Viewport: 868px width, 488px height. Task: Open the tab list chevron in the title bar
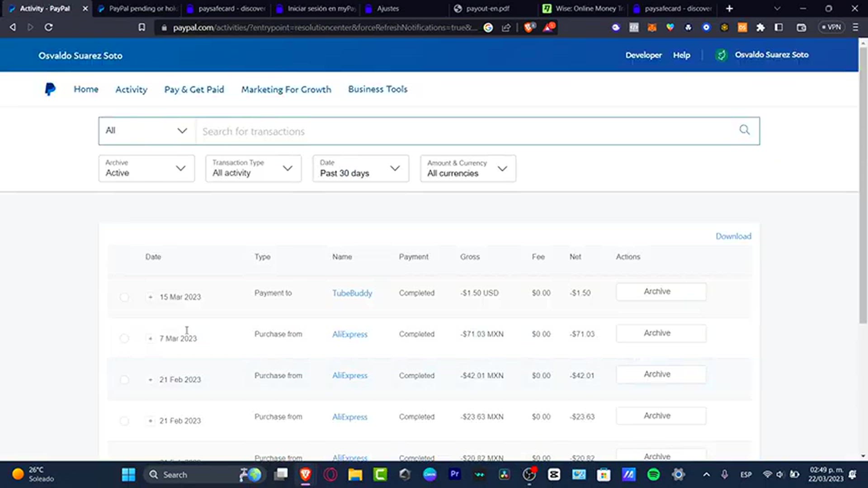[777, 8]
